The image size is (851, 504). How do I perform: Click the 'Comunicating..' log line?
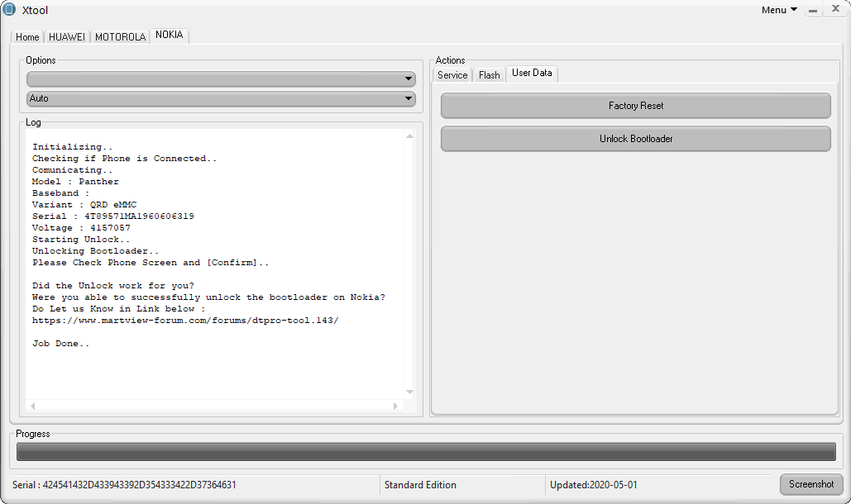(72, 170)
